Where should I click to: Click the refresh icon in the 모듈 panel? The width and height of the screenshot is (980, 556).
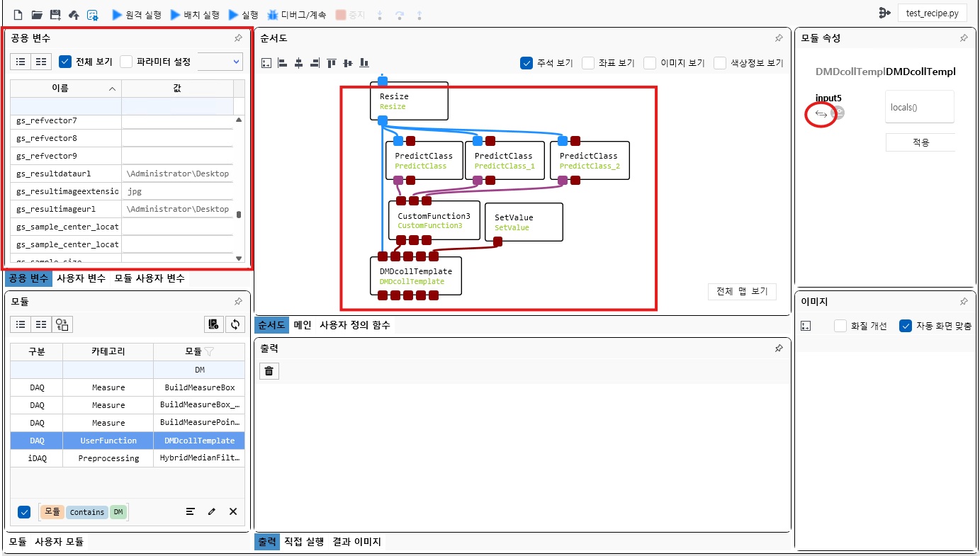pyautogui.click(x=235, y=324)
